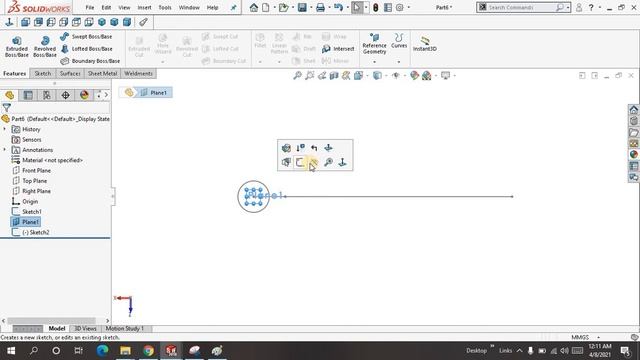640x360 pixels.
Task: Expand the Annotations tree item
Action: (4, 150)
